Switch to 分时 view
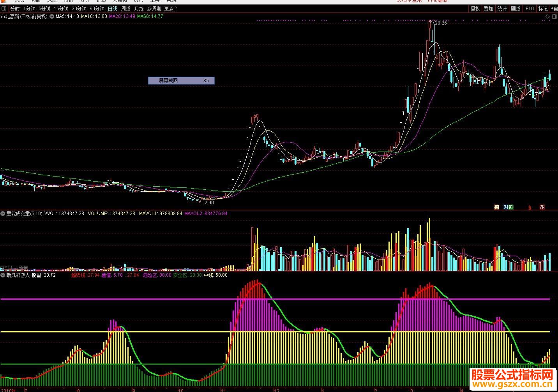The image size is (558, 392). 15,9
